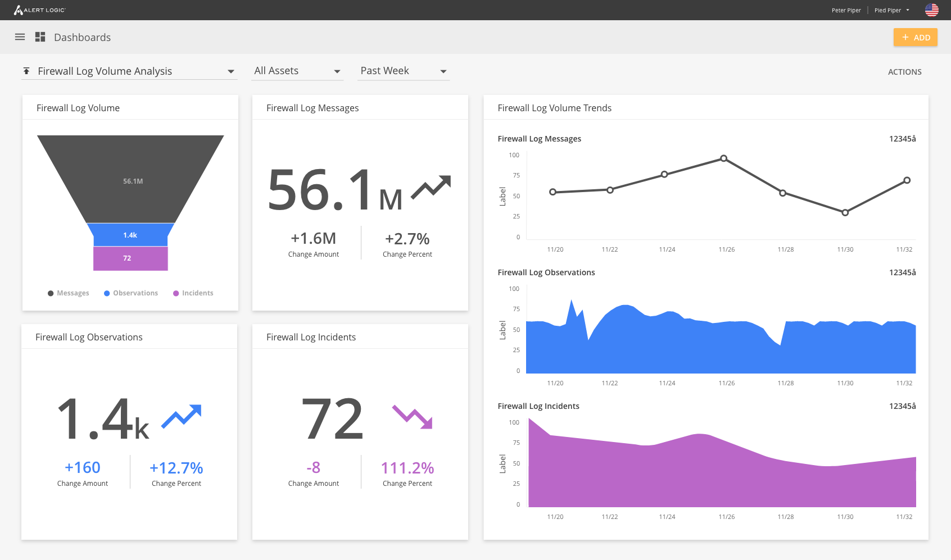
Task: Open the Pied Piper account menu
Action: [x=891, y=10]
